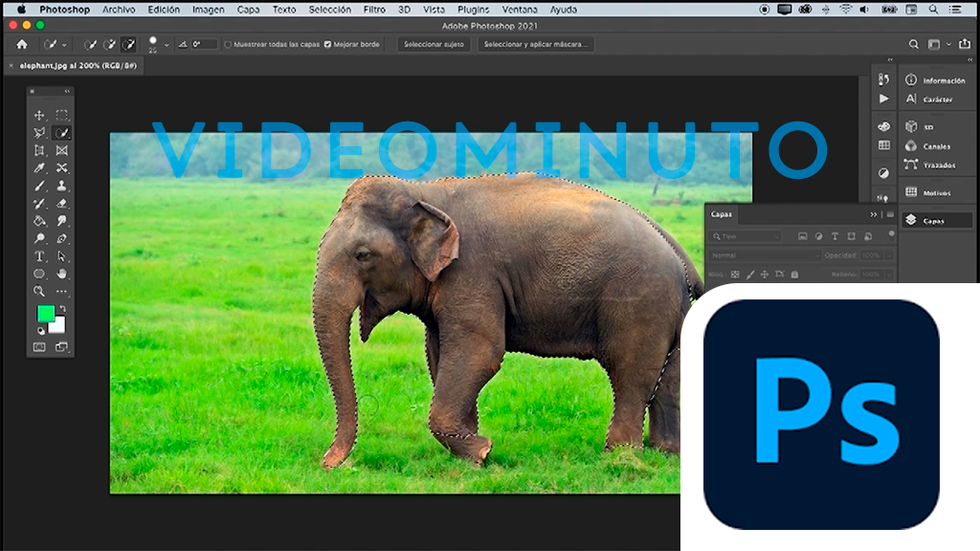Open the Filtro menu
Viewport: 980px width, 551px height.
(374, 10)
